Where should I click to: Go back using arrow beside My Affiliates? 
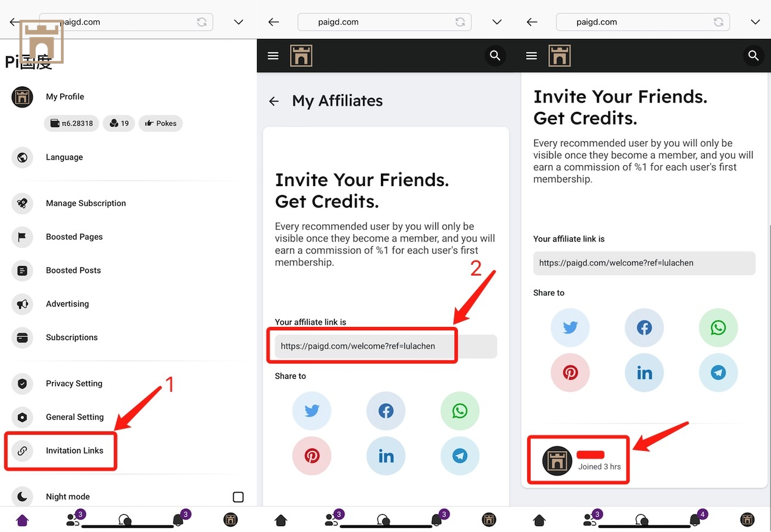pos(274,101)
